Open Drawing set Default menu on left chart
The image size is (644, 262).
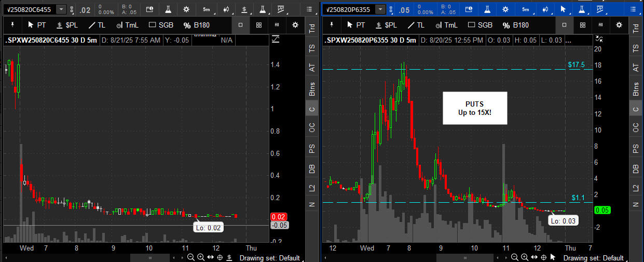click(x=270, y=258)
